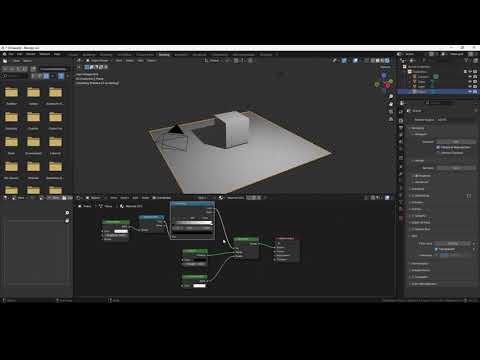Select the zoom magnifier icon in viewport
480x360 pixels.
[x=391, y=96]
